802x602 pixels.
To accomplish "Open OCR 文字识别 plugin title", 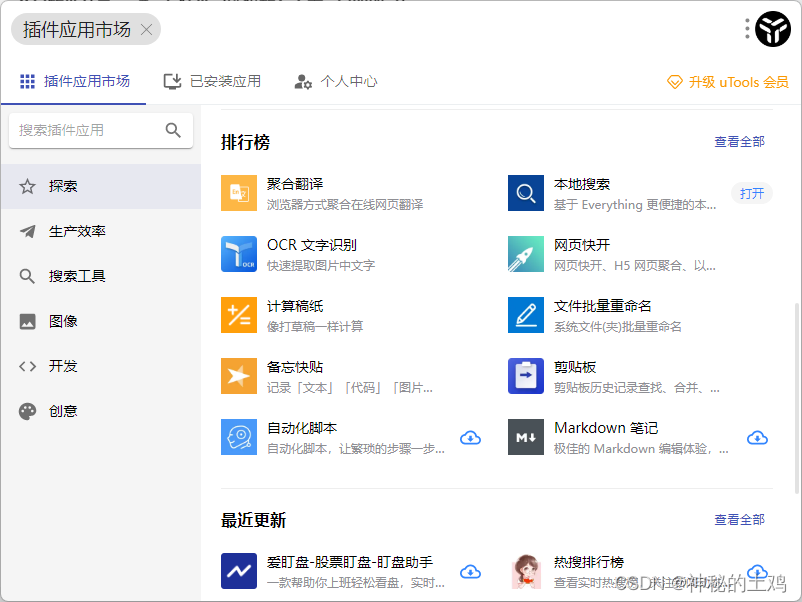I will tap(311, 245).
